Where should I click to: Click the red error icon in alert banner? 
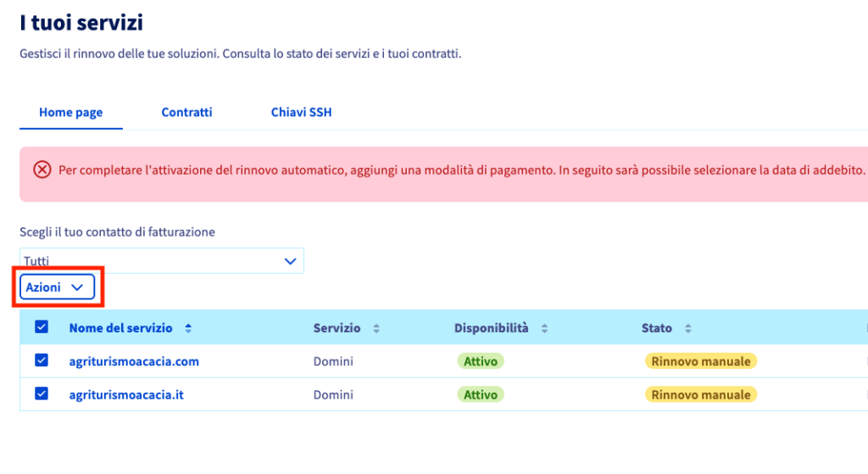(42, 170)
